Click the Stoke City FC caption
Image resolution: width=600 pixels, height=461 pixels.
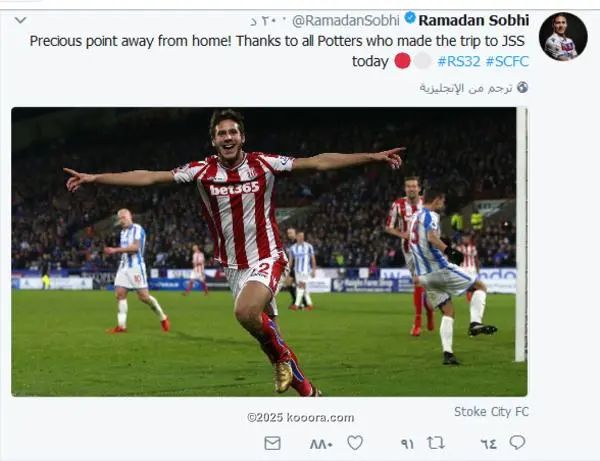491,412
